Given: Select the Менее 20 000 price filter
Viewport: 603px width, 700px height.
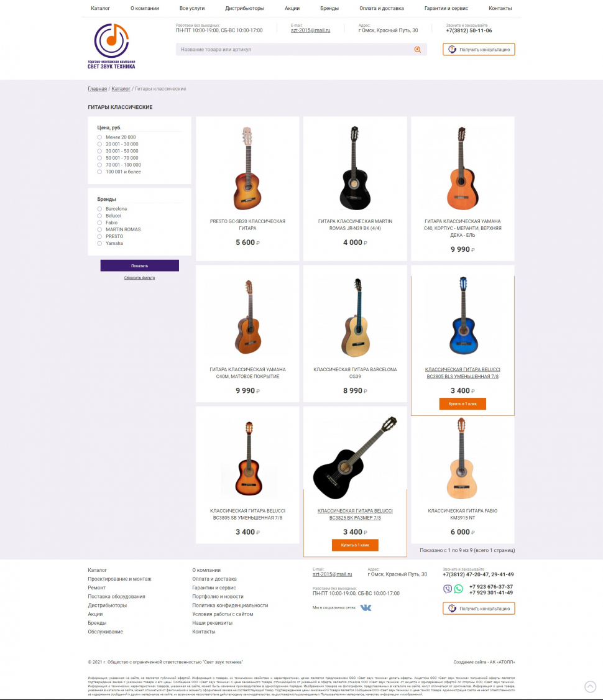Looking at the screenshot, I should point(99,137).
